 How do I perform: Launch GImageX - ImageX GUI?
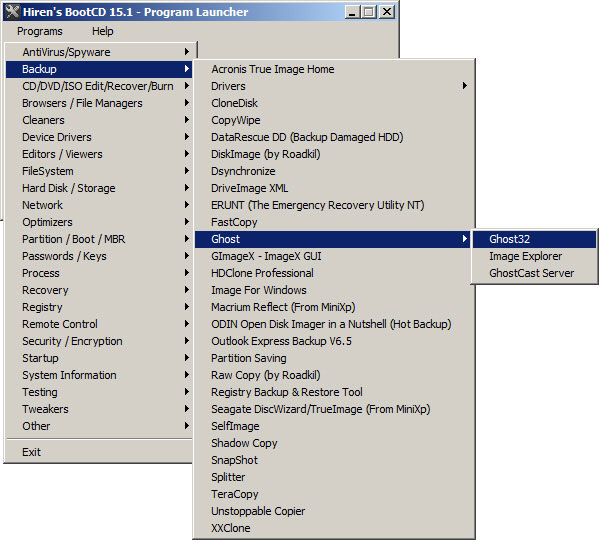(x=333, y=256)
